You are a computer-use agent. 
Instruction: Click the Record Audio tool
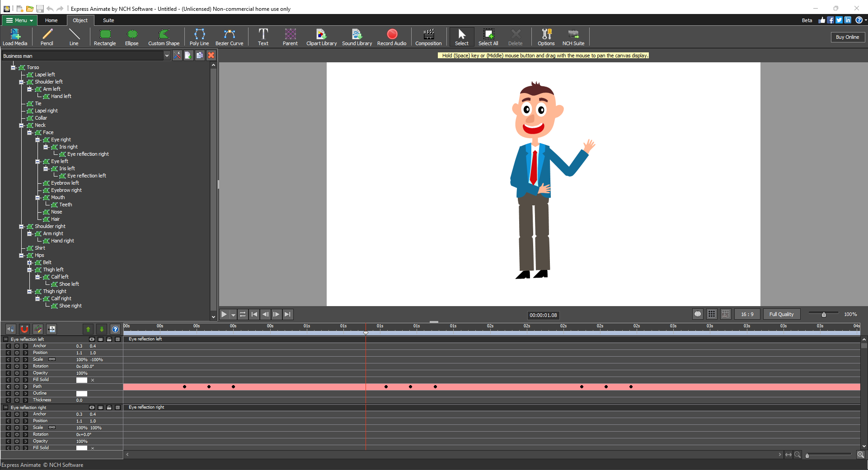(x=392, y=37)
